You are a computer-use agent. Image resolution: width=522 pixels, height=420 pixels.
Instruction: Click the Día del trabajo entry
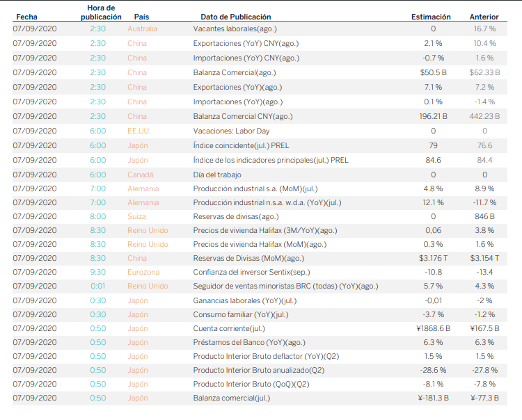coord(220,175)
